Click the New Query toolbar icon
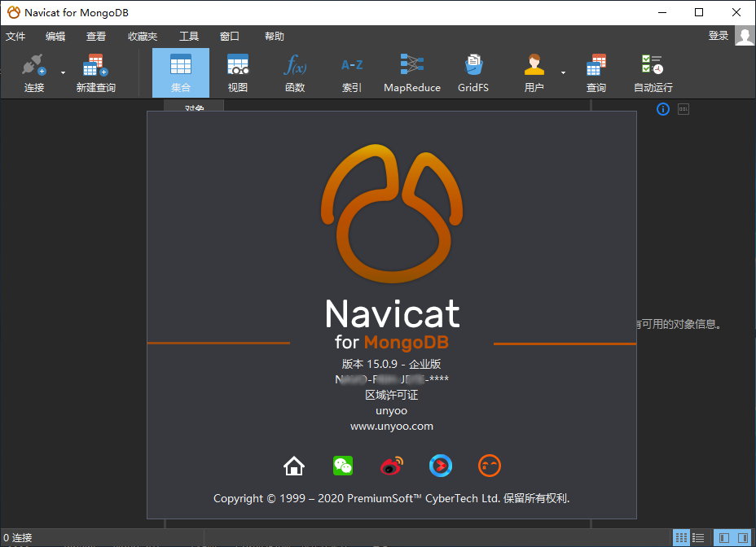This screenshot has width=756, height=547. click(95, 65)
